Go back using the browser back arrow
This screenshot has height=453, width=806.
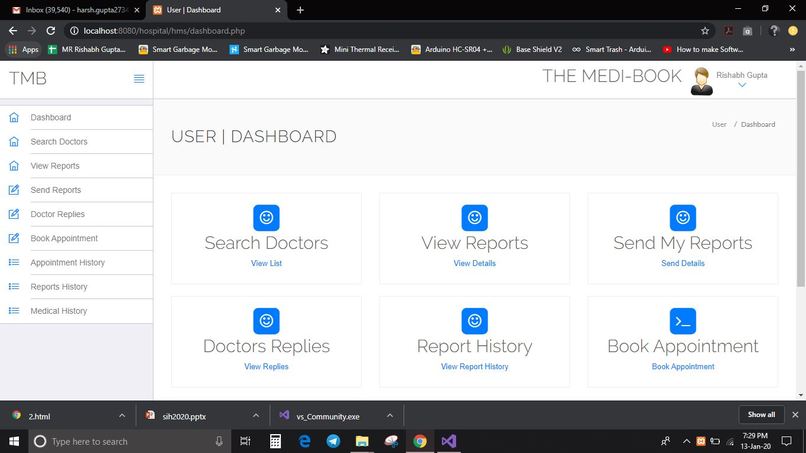13,31
